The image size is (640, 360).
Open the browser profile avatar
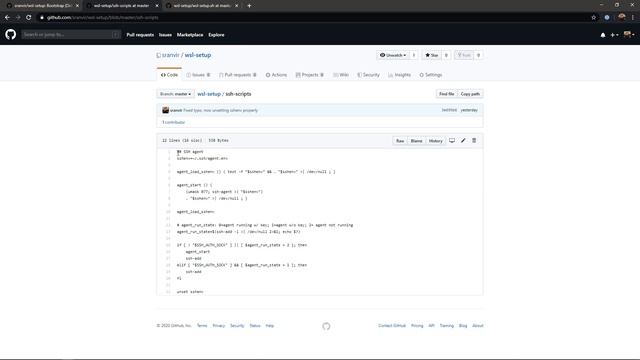click(622, 18)
